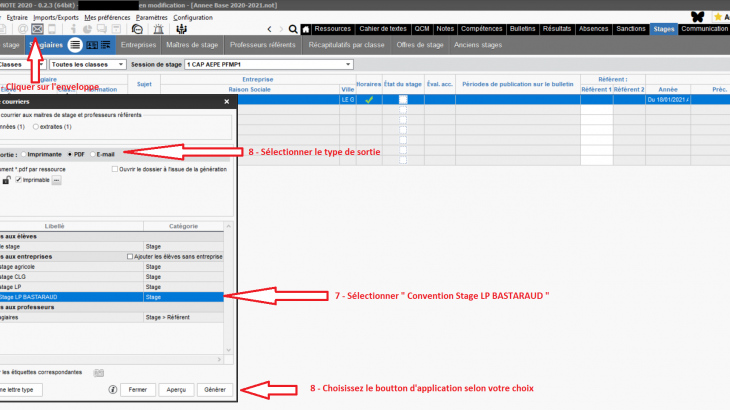Select the E-mail output radio button
The height and width of the screenshot is (410, 730).
tap(92, 154)
